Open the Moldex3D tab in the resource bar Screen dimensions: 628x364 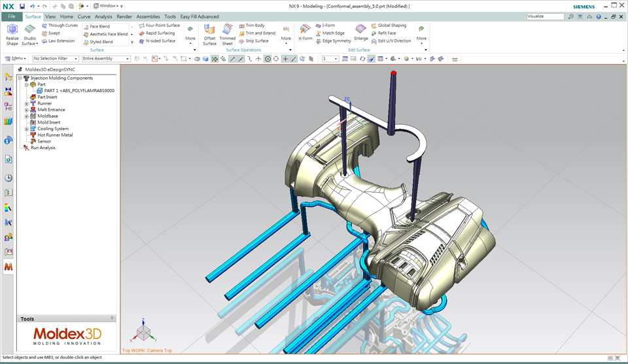[9, 267]
